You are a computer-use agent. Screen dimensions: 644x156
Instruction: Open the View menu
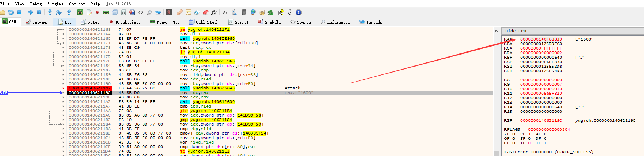click(20, 4)
